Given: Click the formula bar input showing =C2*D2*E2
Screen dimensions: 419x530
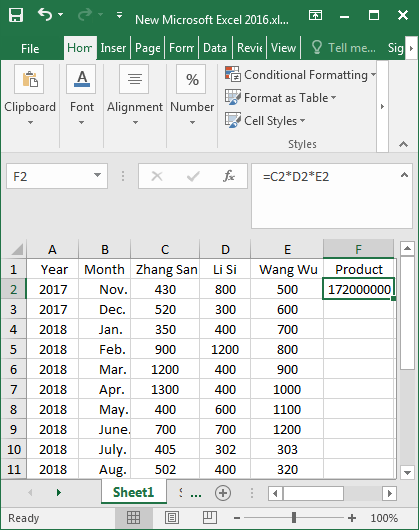Looking at the screenshot, I should (x=331, y=195).
